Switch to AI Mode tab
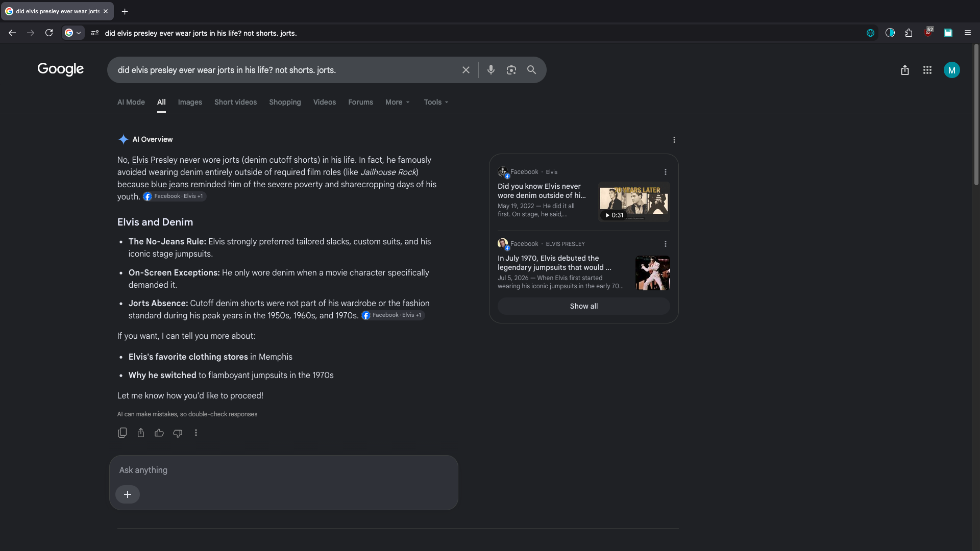The image size is (980, 551). (131, 102)
